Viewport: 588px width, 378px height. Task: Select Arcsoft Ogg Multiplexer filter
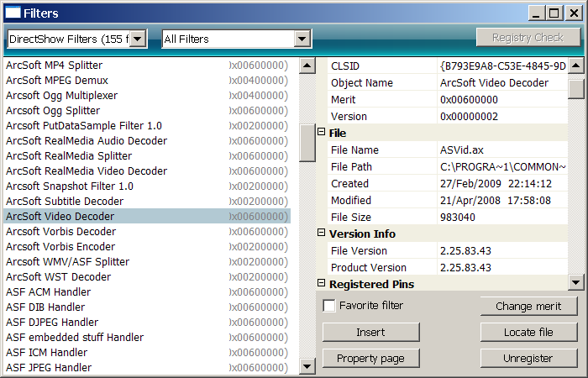(x=147, y=95)
